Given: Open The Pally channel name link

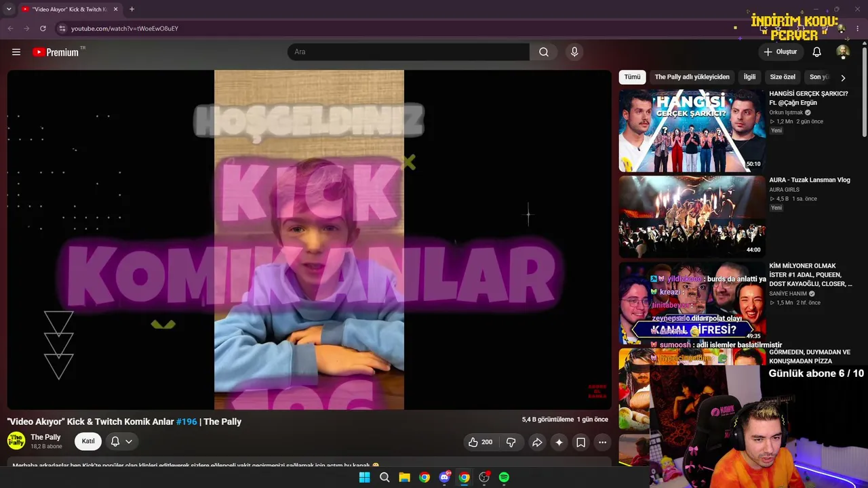Looking at the screenshot, I should pyautogui.click(x=45, y=437).
